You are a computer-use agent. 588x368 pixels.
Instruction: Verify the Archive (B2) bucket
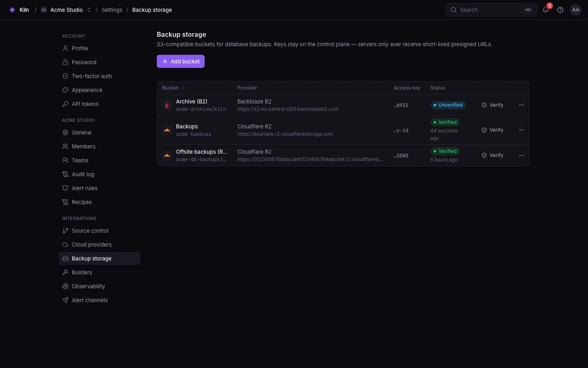(492, 105)
